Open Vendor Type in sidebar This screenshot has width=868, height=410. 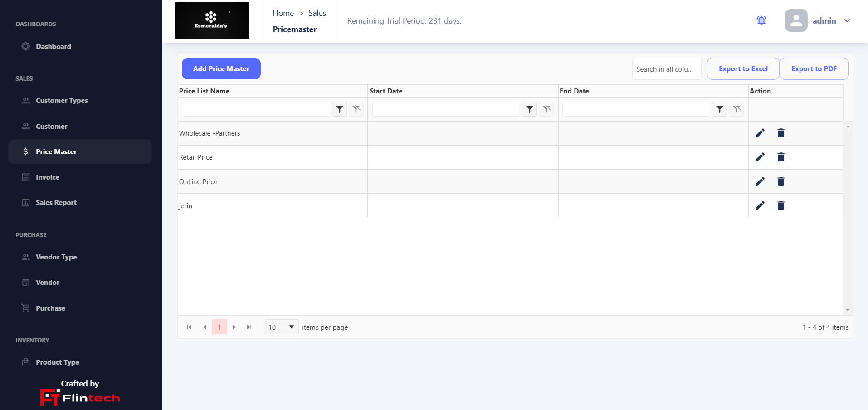point(80,257)
